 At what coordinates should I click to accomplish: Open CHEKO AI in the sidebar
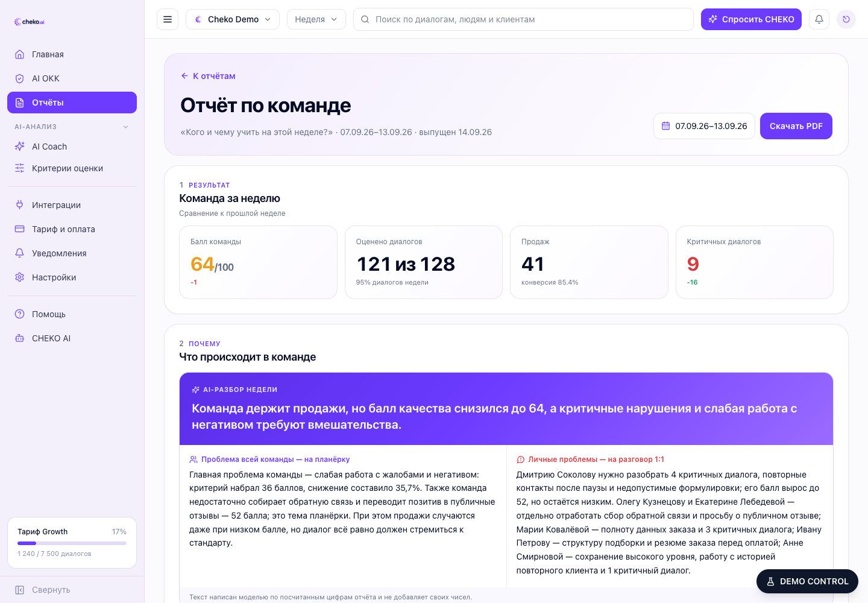pyautogui.click(x=72, y=338)
